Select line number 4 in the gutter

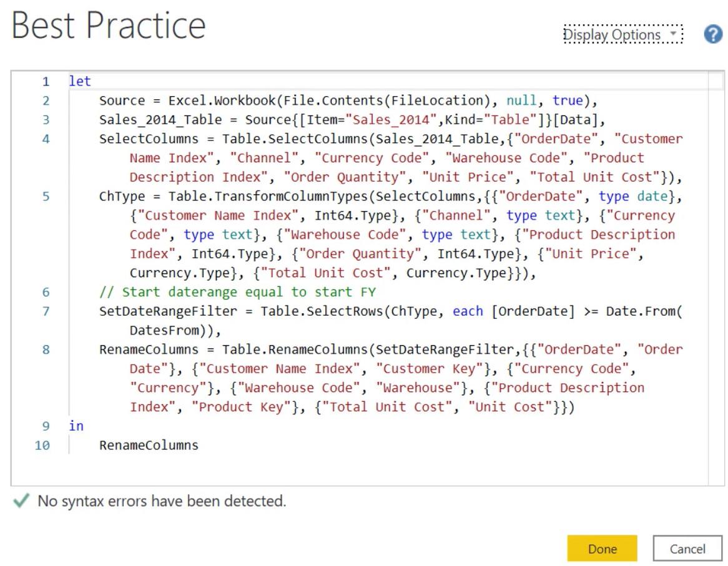tap(46, 139)
